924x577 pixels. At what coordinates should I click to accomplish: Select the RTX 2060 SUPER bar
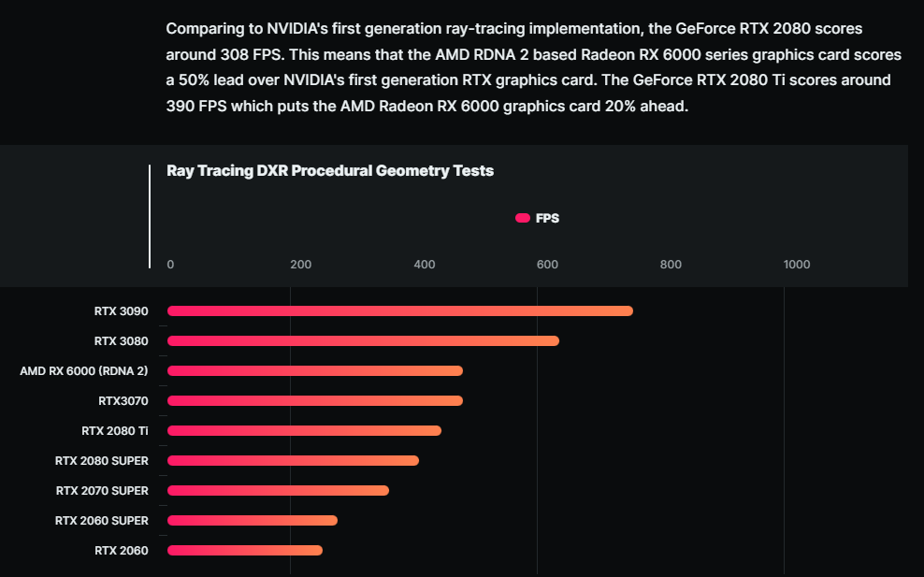(252, 520)
